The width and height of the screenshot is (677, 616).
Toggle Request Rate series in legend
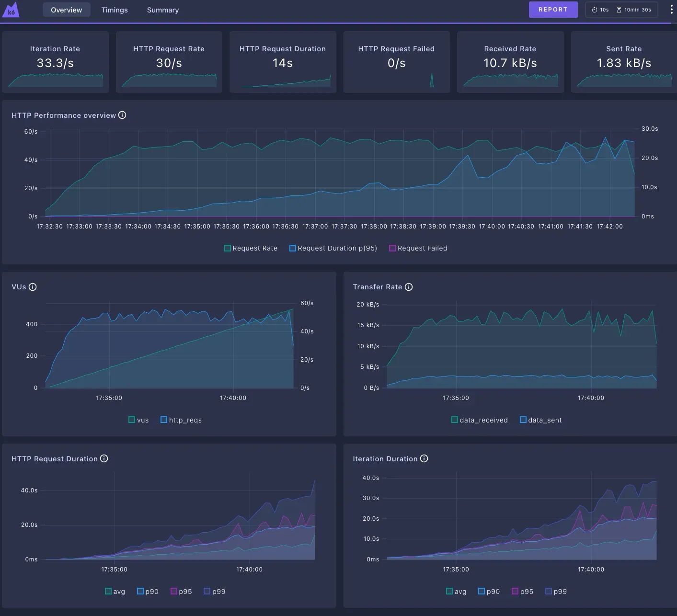pyautogui.click(x=251, y=248)
